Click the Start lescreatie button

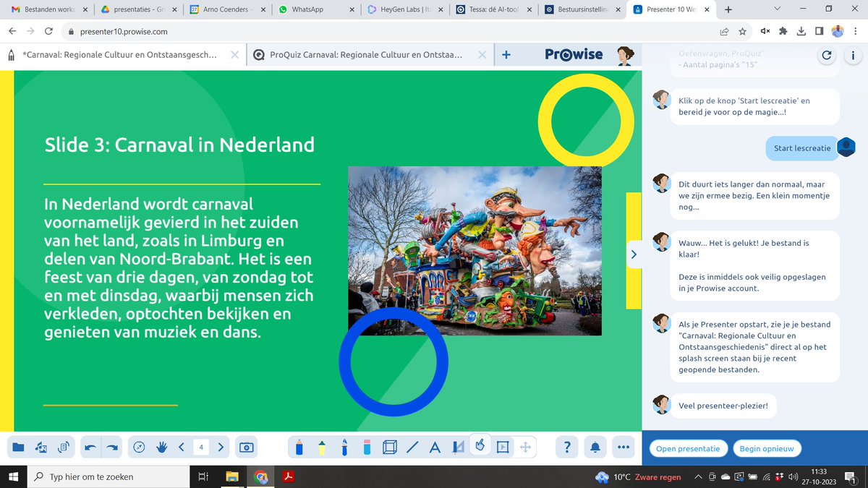pyautogui.click(x=801, y=148)
